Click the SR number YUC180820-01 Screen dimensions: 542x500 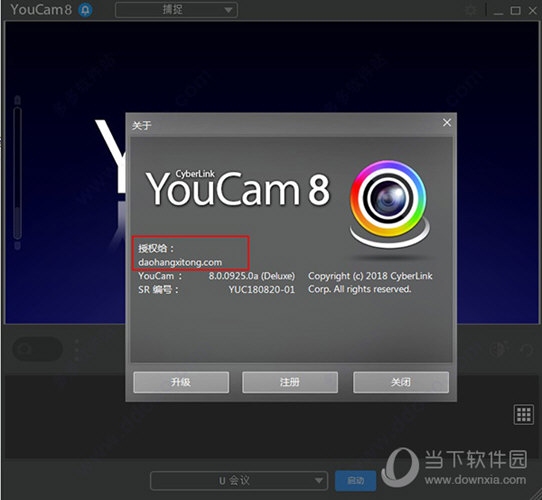(261, 289)
